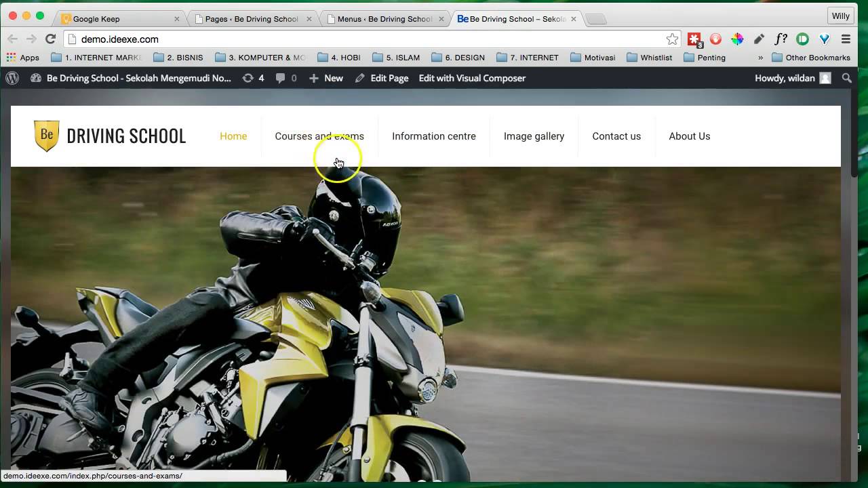
Task: Open the 3. KOMPUTER bookmark folder
Action: click(260, 58)
